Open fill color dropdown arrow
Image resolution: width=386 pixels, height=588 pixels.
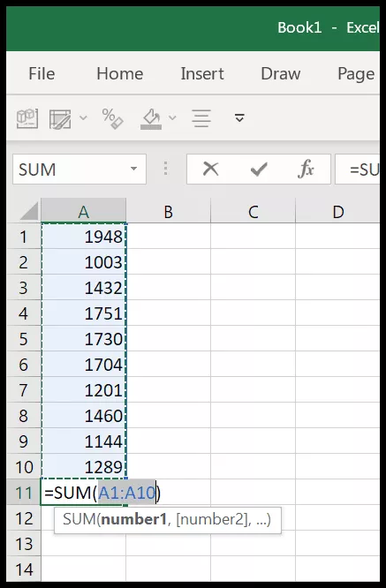pyautogui.click(x=172, y=118)
